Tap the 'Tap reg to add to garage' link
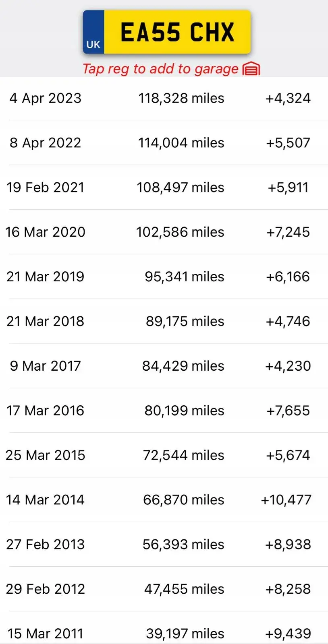328x644 pixels. pyautogui.click(x=160, y=69)
